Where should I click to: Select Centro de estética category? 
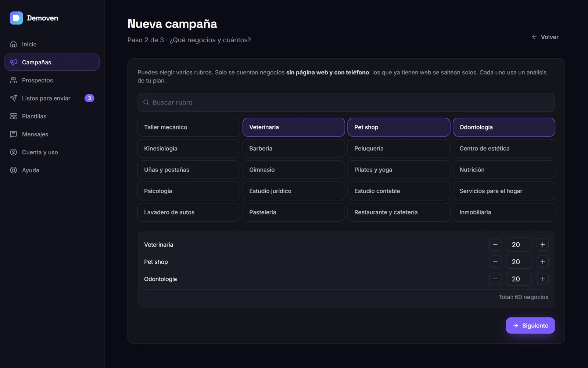point(504,149)
